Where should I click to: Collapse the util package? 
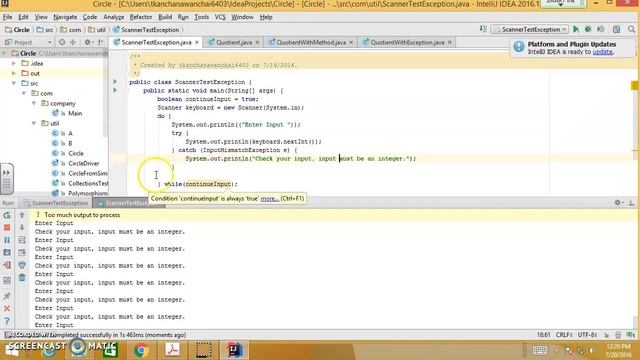tap(34, 123)
